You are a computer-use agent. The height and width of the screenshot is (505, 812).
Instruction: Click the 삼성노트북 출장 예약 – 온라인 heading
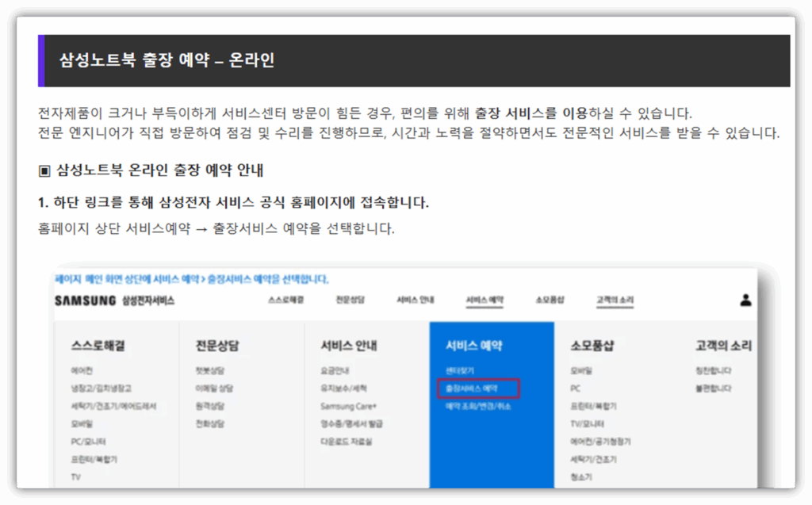click(x=167, y=60)
